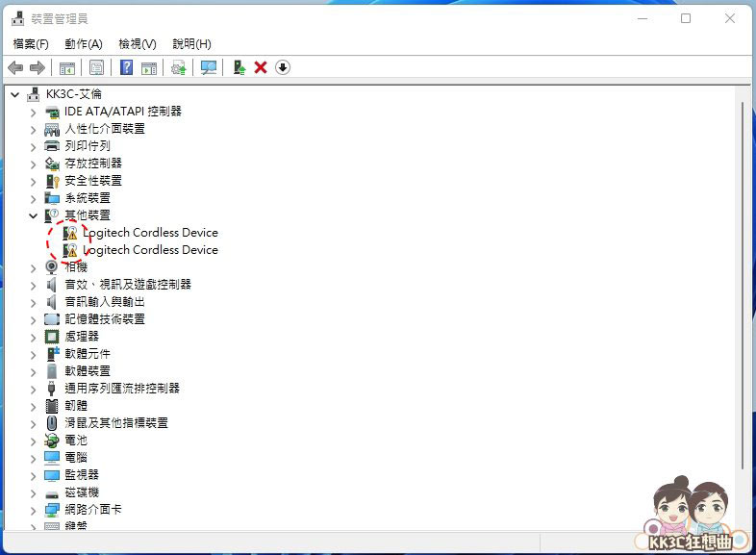Open the 說明(H) menu
The width and height of the screenshot is (756, 555).
coord(192,44)
